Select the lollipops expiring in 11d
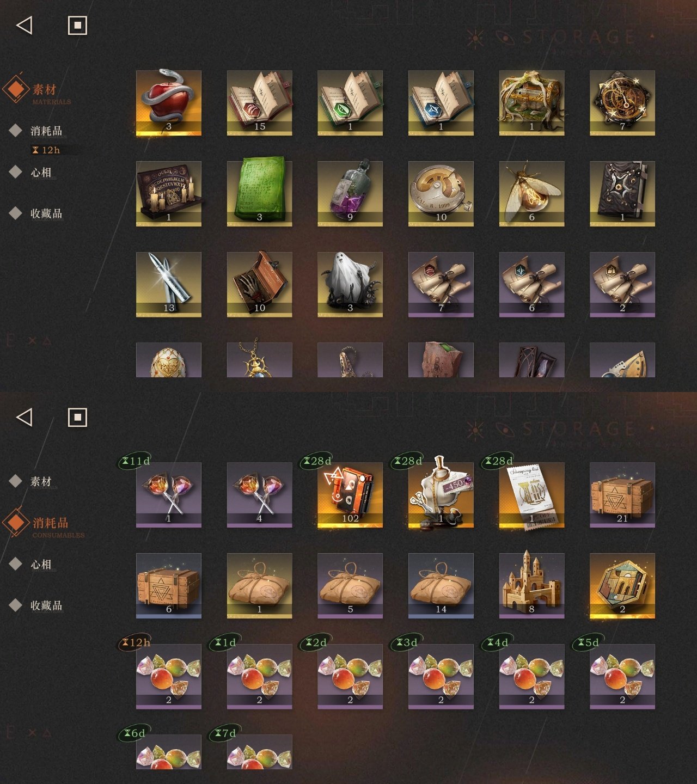This screenshot has height=784, width=697. click(x=169, y=494)
